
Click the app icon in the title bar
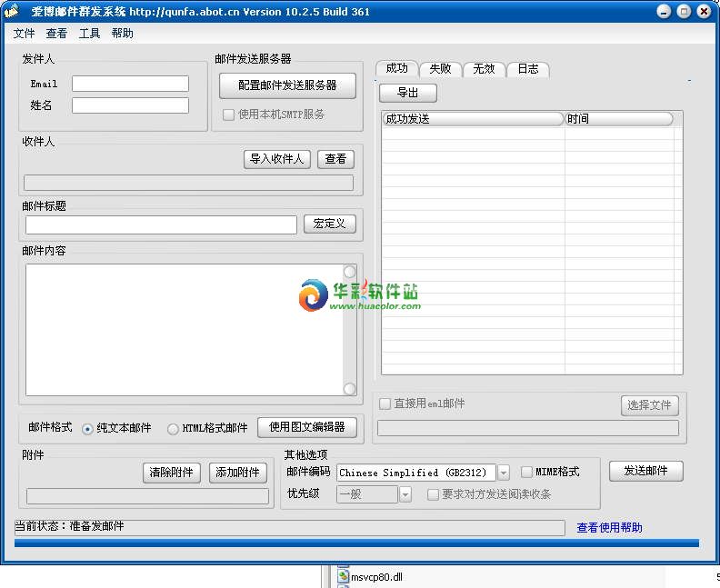click(x=11, y=12)
